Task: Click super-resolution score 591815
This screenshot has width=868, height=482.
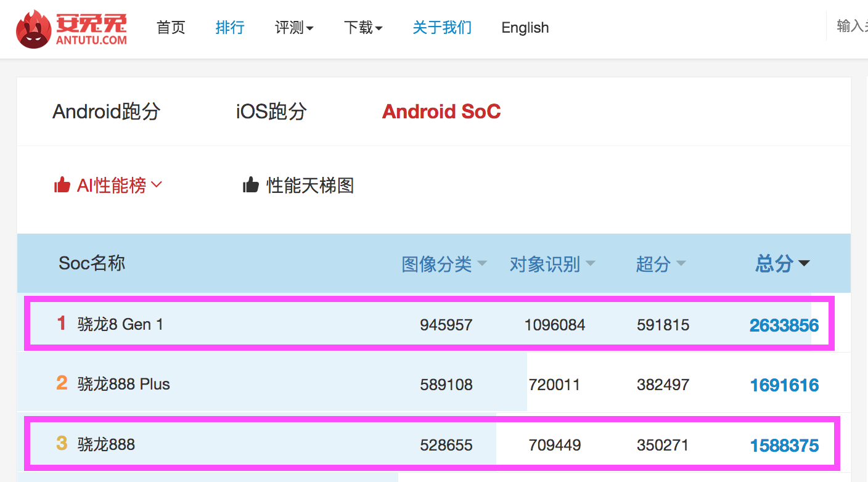Action: tap(663, 325)
